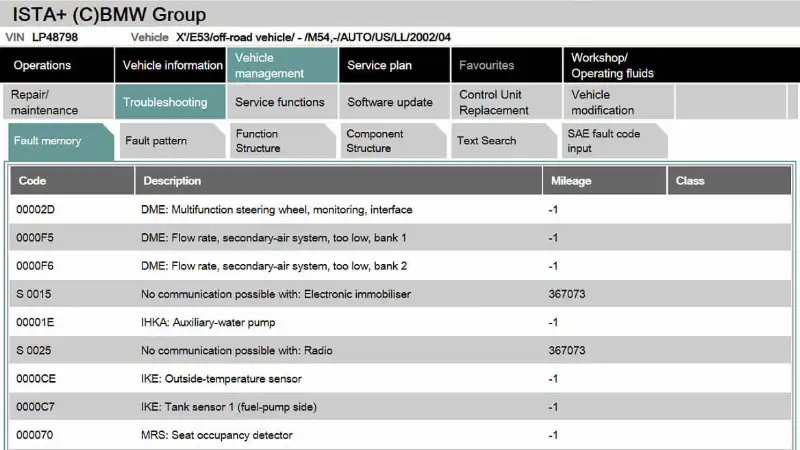Switch to Repair/maintenance sub-tab
This screenshot has height=450, width=800.
57,102
